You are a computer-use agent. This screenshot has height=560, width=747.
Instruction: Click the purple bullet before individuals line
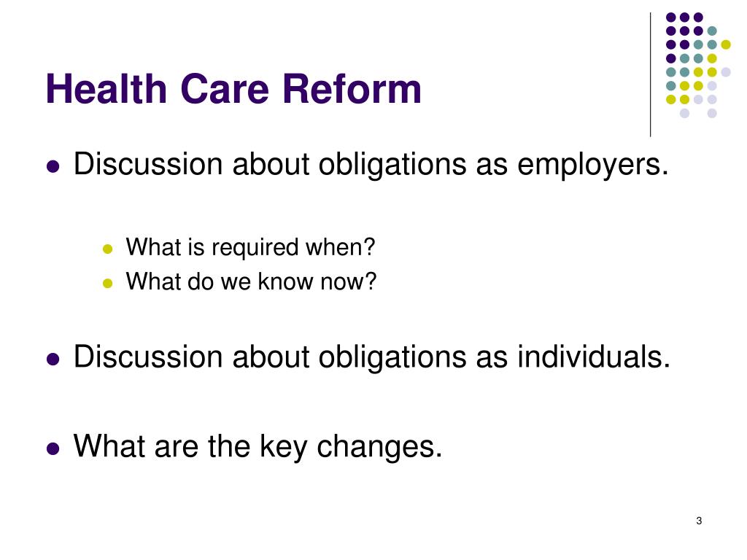pyautogui.click(x=53, y=359)
